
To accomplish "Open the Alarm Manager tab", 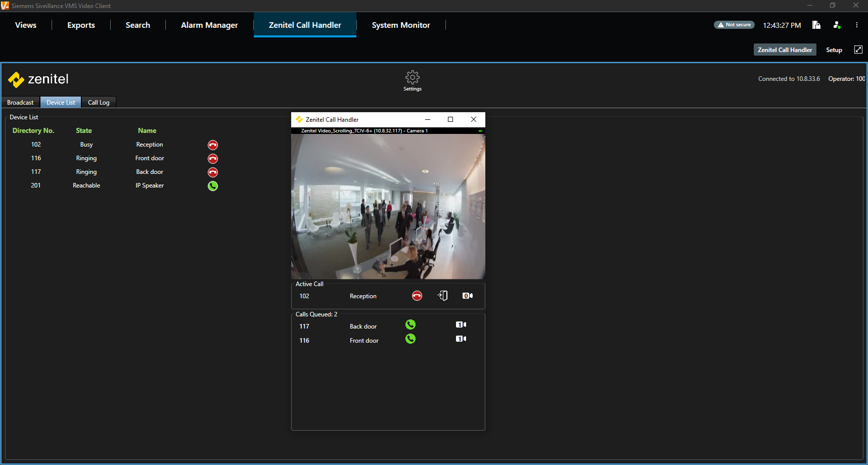I will [x=209, y=25].
